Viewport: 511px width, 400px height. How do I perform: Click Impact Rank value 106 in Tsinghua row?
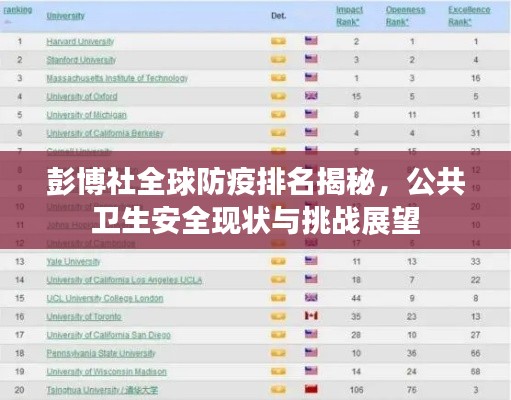(356, 390)
